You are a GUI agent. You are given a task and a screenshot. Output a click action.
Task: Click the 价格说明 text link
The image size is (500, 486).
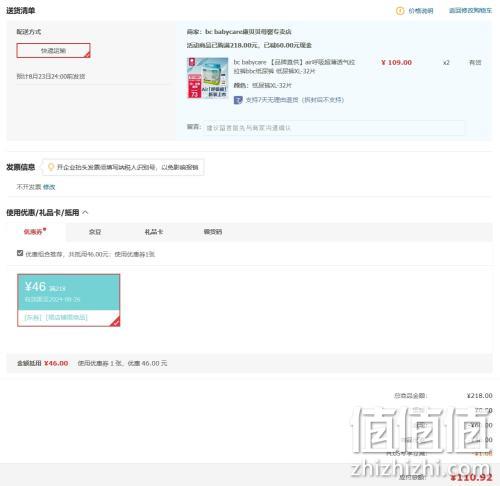421,11
